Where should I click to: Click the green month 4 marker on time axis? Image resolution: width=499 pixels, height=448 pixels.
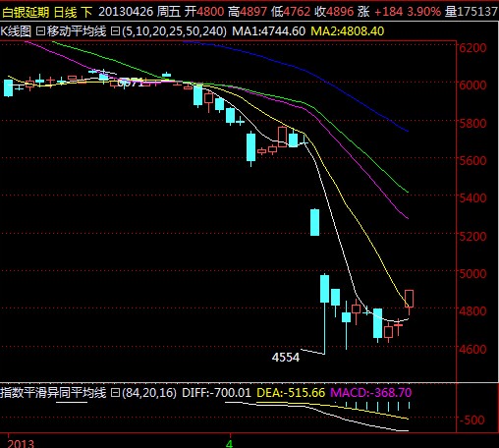230,443
